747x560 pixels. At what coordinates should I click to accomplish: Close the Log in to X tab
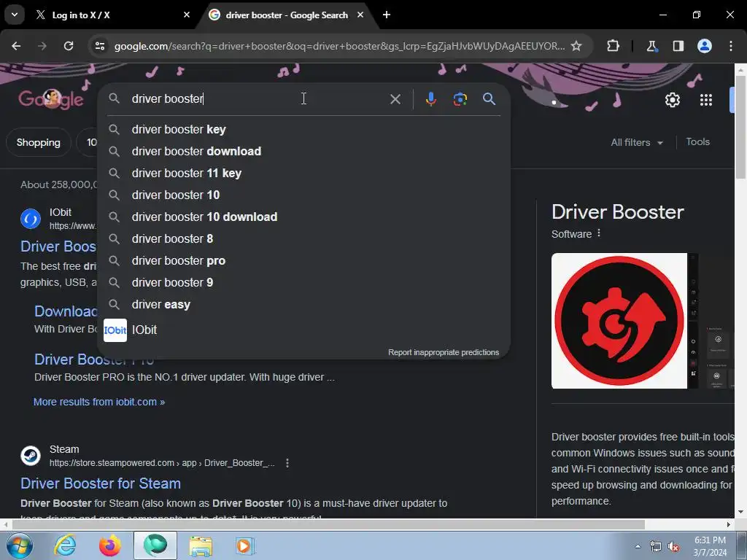[187, 15]
